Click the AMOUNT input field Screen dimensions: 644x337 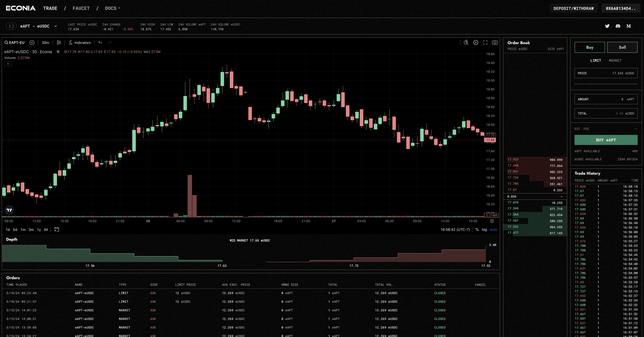[x=606, y=99]
